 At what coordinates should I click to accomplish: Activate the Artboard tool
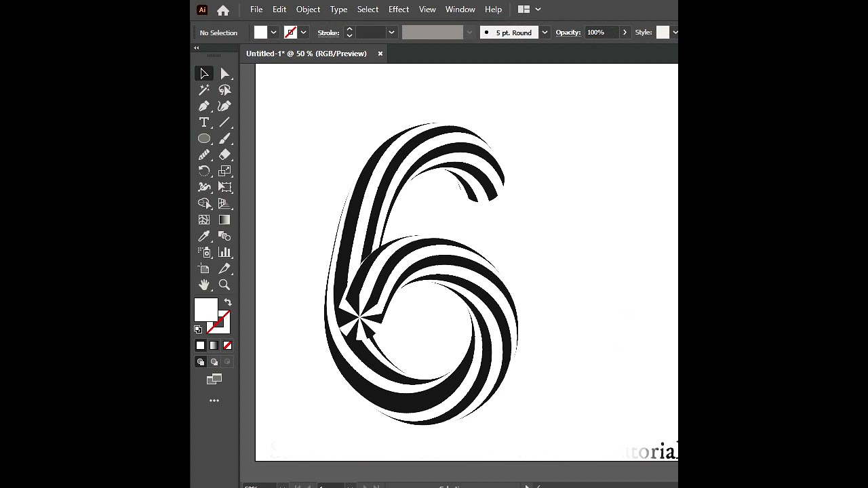tap(204, 268)
